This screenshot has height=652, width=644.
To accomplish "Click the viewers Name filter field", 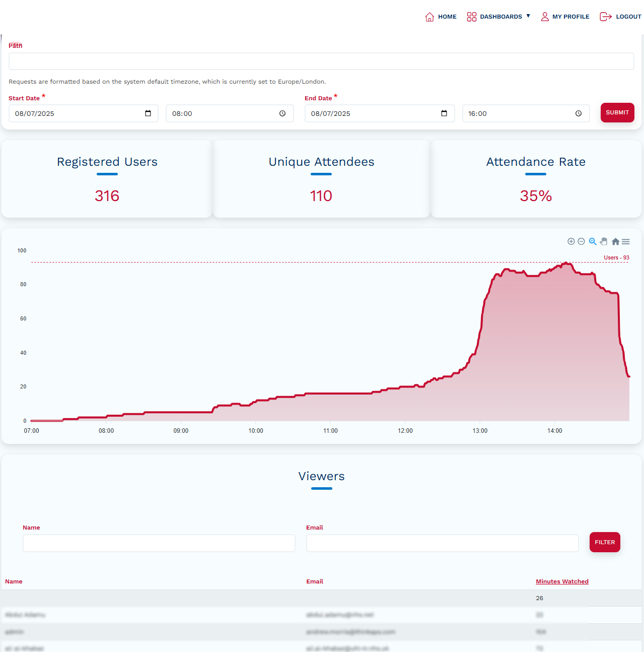I will (159, 543).
